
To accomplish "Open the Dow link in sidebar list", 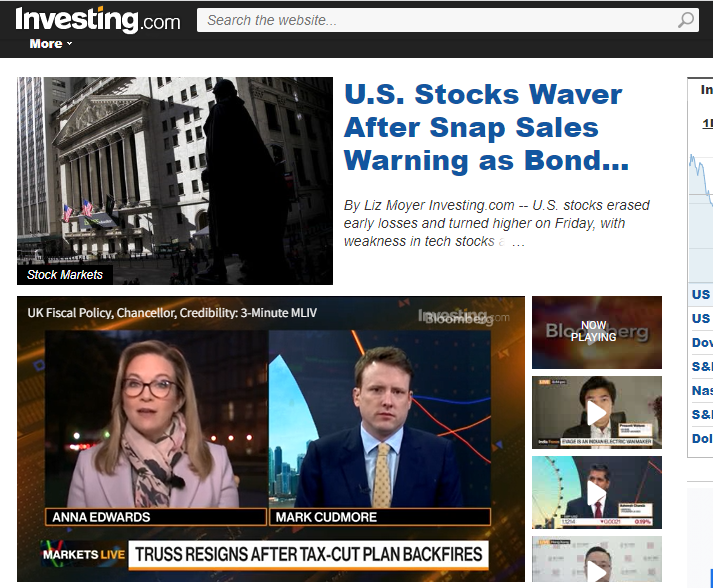I will [702, 342].
